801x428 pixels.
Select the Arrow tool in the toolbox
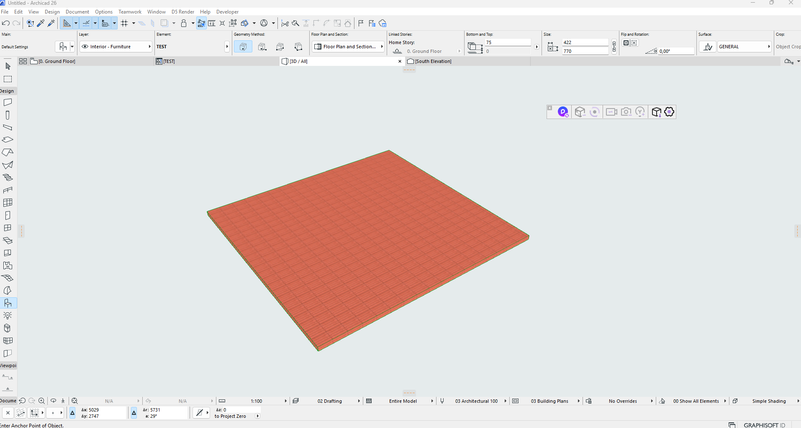click(8, 66)
